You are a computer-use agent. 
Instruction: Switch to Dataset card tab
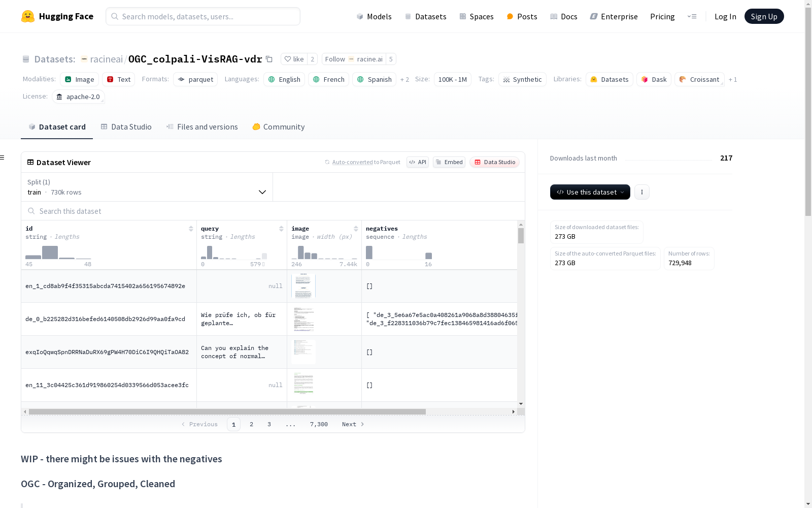pos(57,127)
